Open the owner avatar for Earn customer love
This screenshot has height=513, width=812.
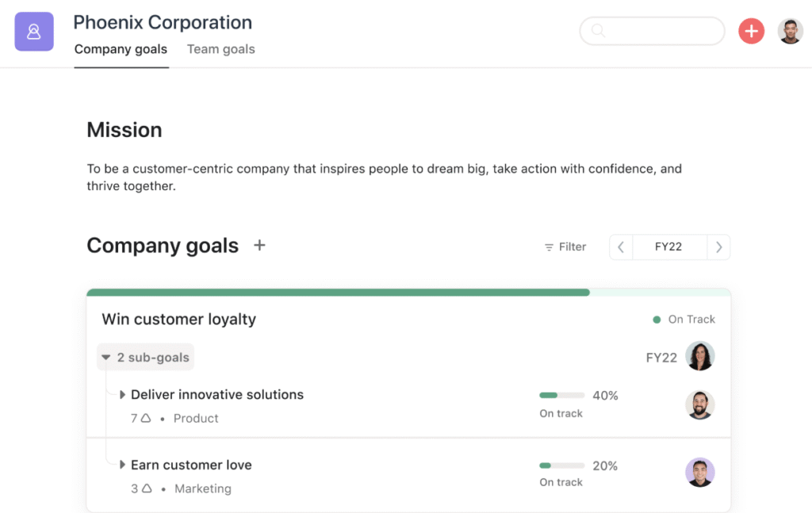[700, 475]
